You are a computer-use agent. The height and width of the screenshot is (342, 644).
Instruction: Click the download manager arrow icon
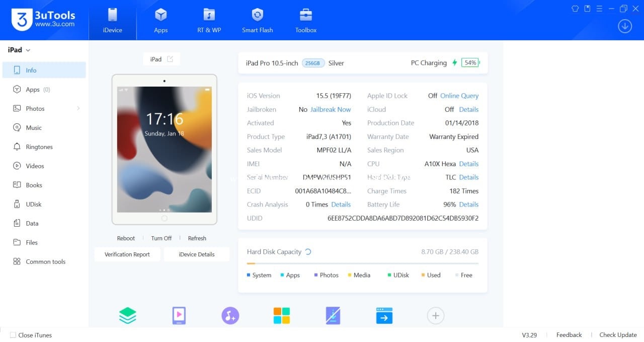(x=625, y=26)
